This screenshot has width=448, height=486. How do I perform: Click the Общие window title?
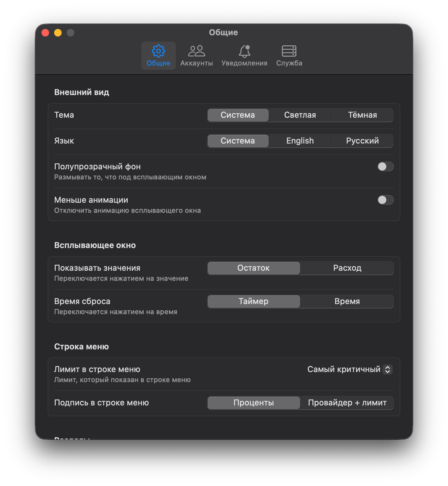tap(223, 32)
